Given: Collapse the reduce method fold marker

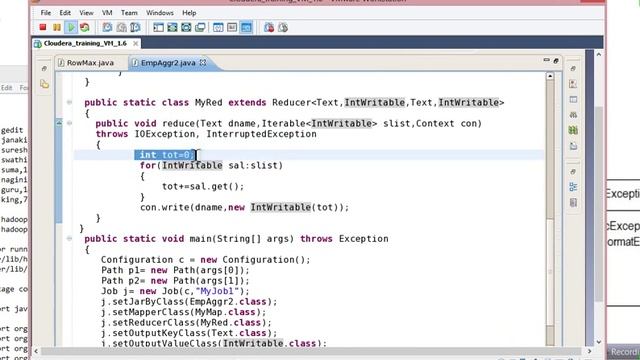Looking at the screenshot, I should click(x=69, y=123).
